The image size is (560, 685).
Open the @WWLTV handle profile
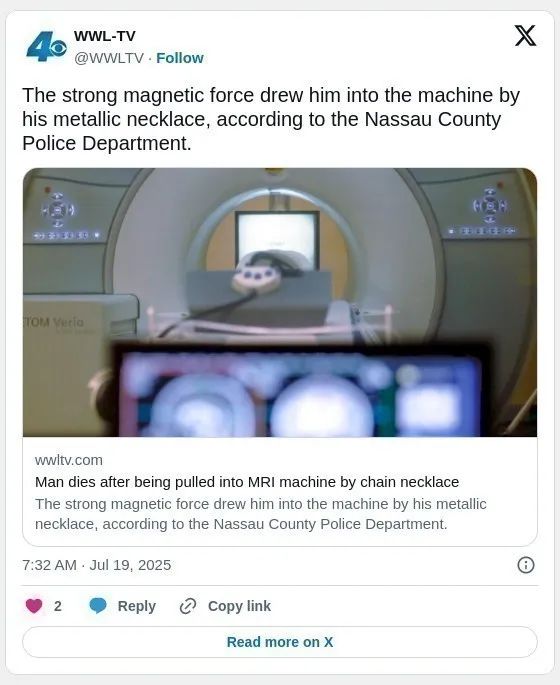pyautogui.click(x=109, y=58)
